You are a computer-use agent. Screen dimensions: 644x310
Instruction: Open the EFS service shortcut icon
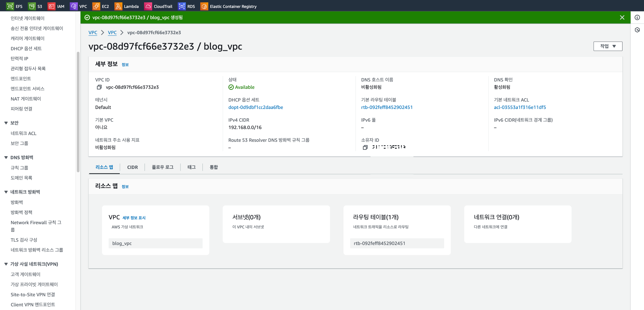[x=10, y=6]
